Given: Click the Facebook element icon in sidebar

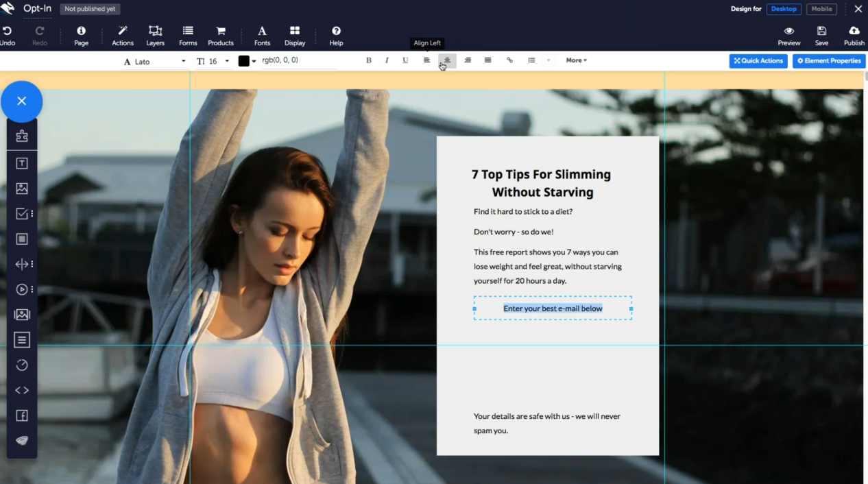Looking at the screenshot, I should coord(22,415).
